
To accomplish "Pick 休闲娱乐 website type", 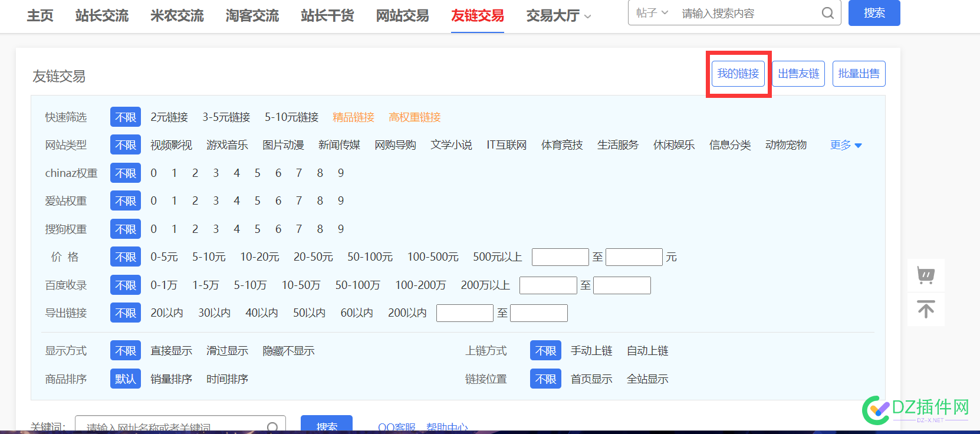I will click(674, 145).
